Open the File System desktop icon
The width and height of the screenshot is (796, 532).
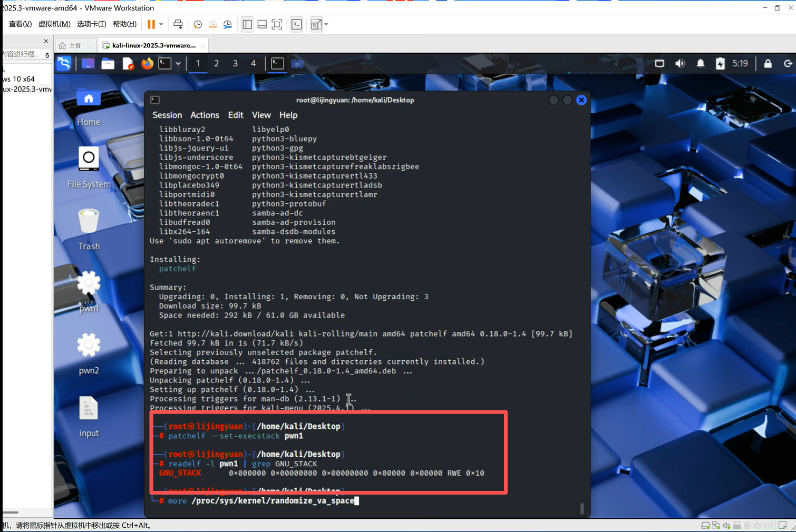click(x=89, y=168)
